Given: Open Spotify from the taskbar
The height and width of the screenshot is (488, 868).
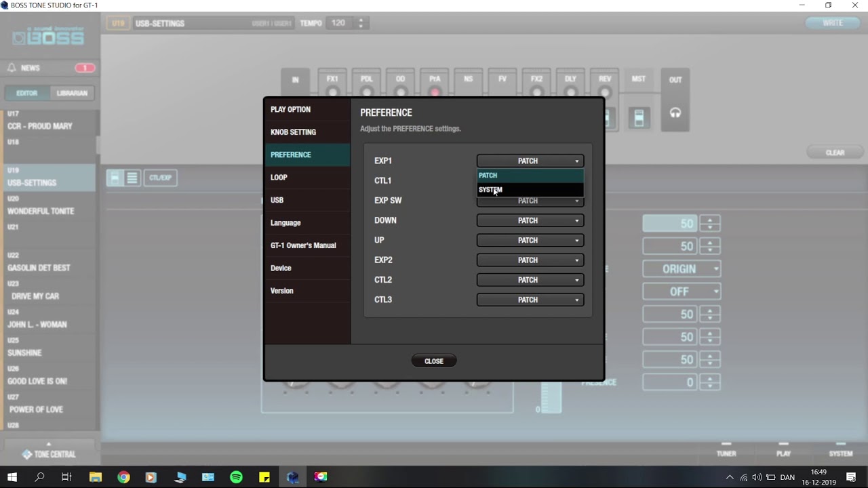Looking at the screenshot, I should point(236,477).
